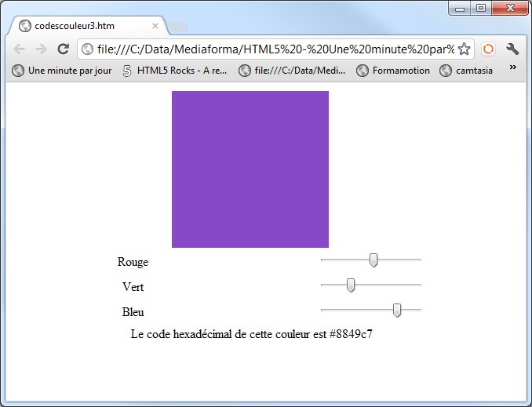
Task: Click the Rouge slider thumb
Action: pos(373,260)
